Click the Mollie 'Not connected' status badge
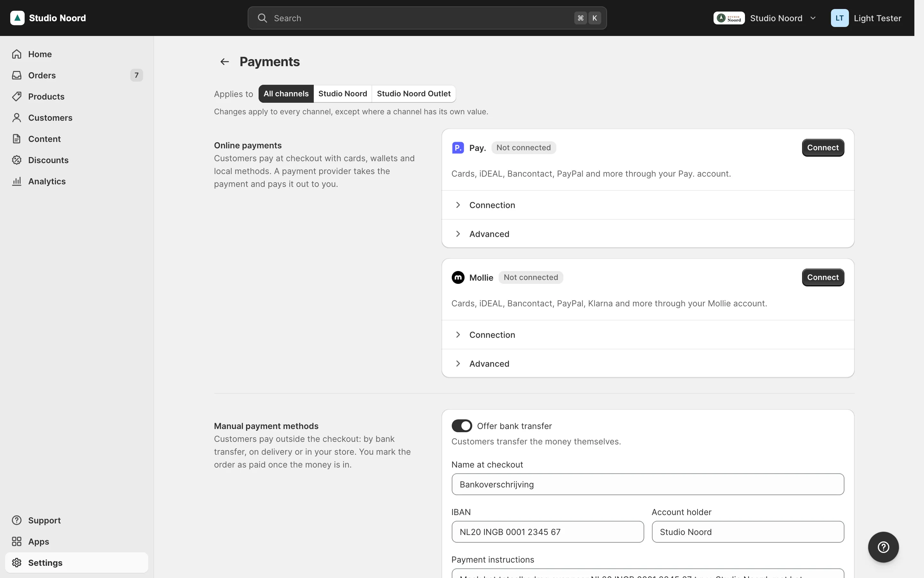924x578 pixels. click(x=531, y=277)
